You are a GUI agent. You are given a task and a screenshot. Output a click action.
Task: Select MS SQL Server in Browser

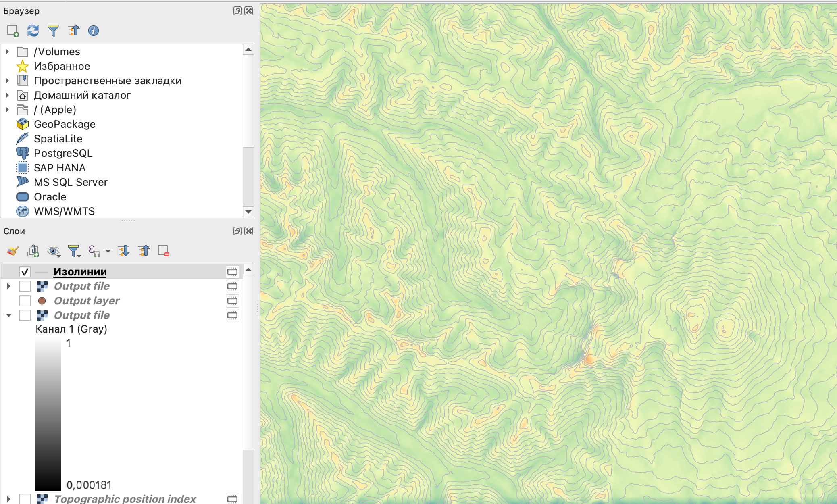click(71, 182)
